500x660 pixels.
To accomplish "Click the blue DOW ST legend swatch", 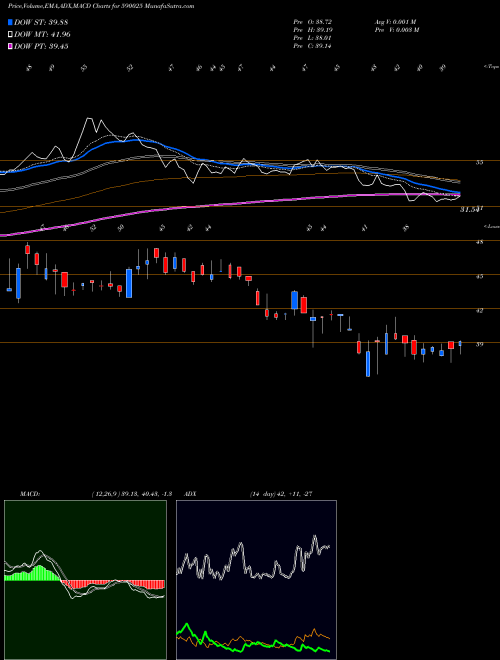I will [10, 22].
